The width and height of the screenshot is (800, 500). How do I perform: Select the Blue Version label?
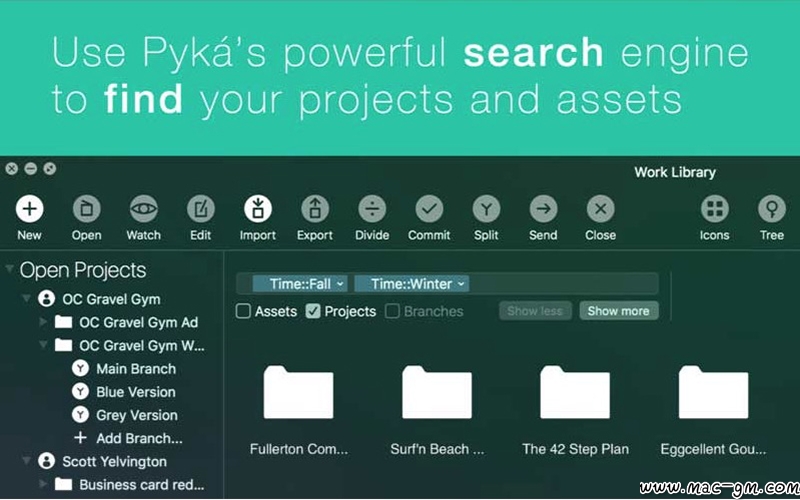click(136, 392)
